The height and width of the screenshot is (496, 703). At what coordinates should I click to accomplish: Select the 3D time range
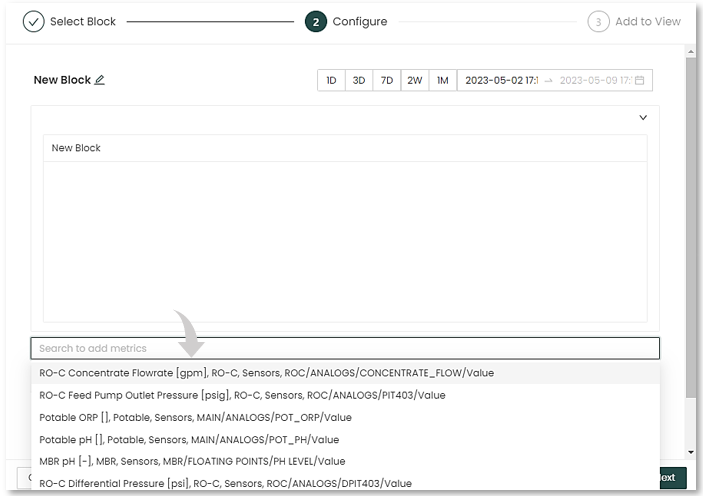pyautogui.click(x=359, y=80)
